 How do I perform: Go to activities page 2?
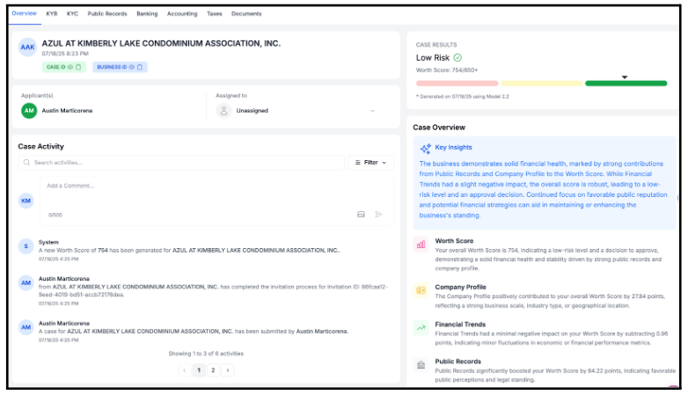pyautogui.click(x=213, y=370)
